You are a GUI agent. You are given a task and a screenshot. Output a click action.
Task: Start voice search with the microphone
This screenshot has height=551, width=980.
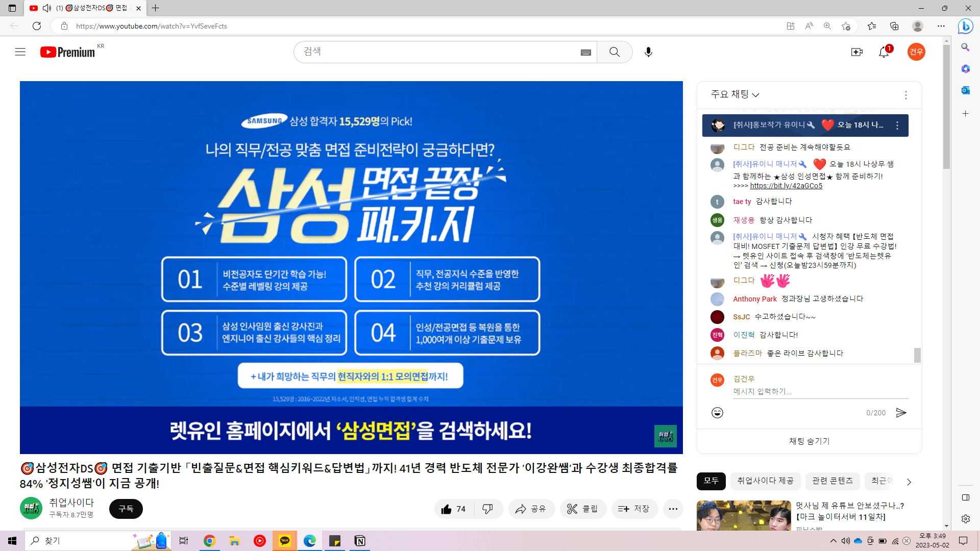click(648, 52)
